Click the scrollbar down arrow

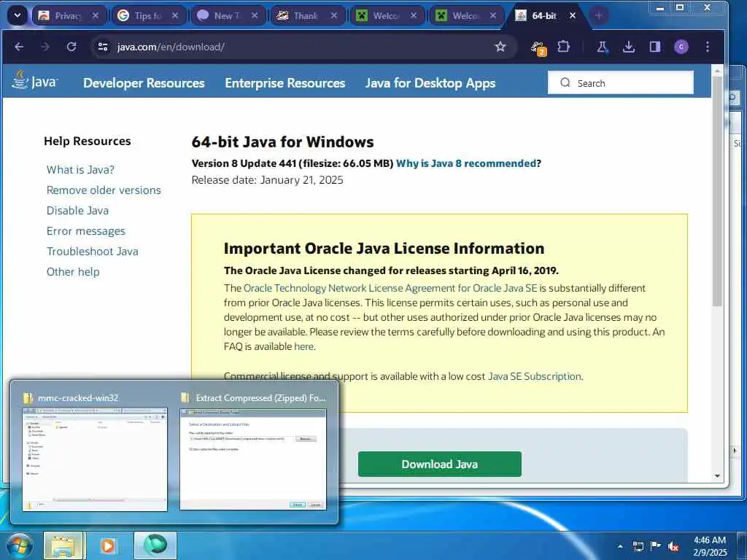[717, 475]
